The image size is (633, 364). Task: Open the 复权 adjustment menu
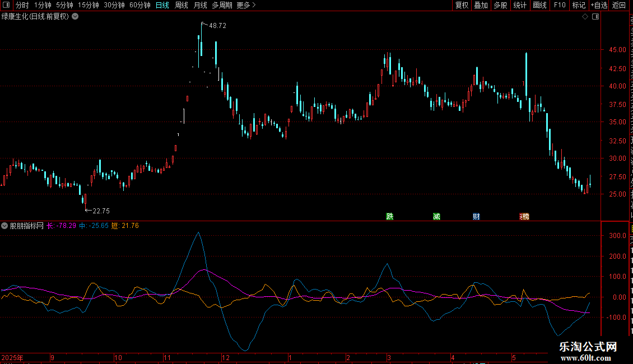click(x=462, y=5)
